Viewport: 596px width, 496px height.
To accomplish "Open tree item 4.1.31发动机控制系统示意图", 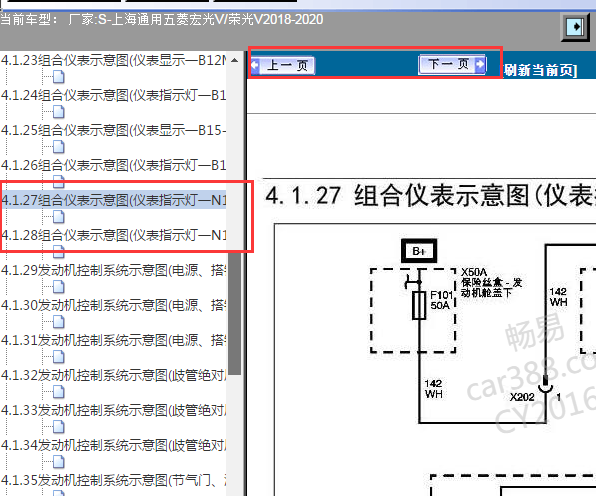I will coord(113,340).
